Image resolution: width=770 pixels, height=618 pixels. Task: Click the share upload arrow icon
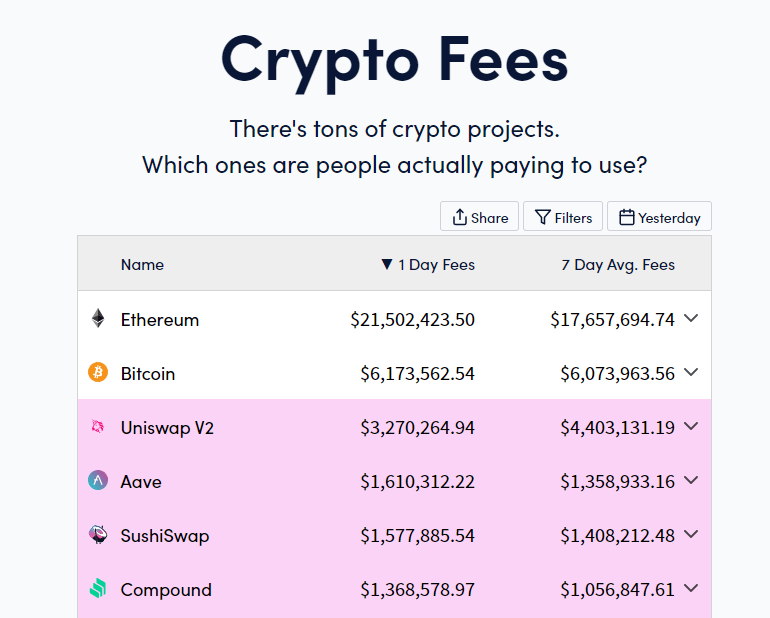pyautogui.click(x=460, y=217)
